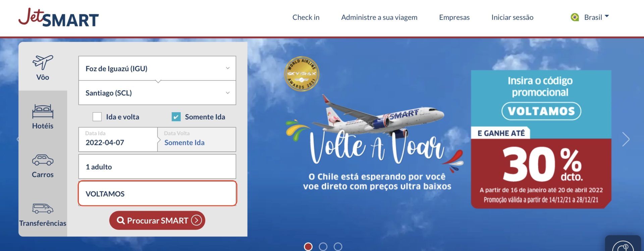The image size is (644, 251).
Task: Choose the Carros car icon
Action: 43,160
